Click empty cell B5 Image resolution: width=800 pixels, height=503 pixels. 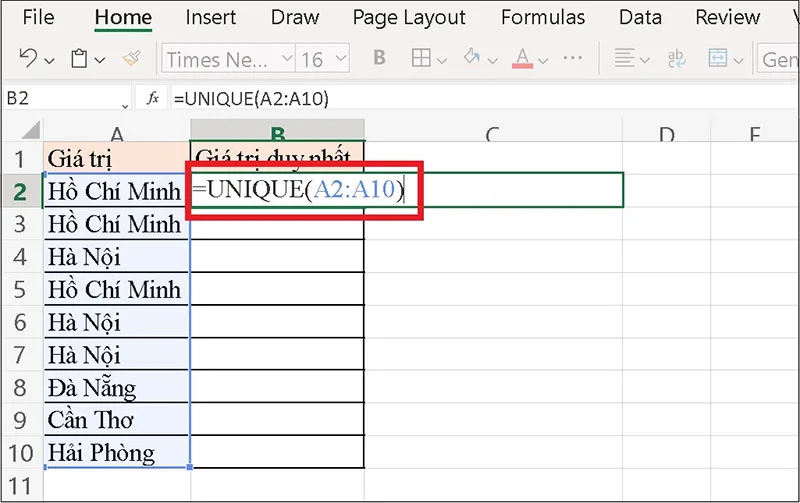278,289
